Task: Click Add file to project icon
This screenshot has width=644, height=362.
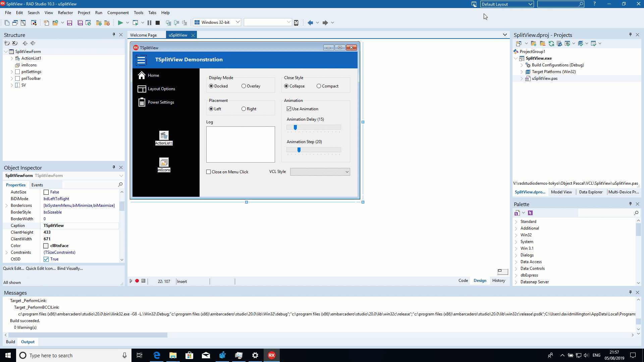Action: pyautogui.click(x=99, y=23)
